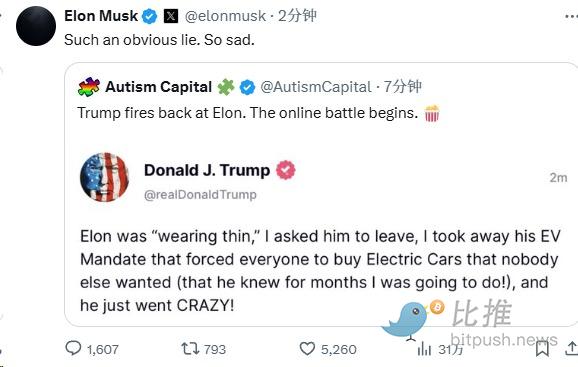Open the three-dot more options menu
The width and height of the screenshot is (578, 367).
click(571, 17)
